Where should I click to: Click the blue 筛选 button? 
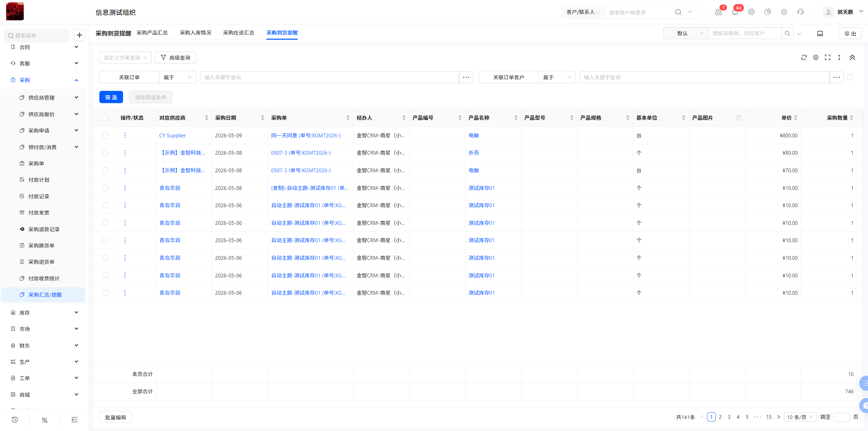pyautogui.click(x=111, y=97)
